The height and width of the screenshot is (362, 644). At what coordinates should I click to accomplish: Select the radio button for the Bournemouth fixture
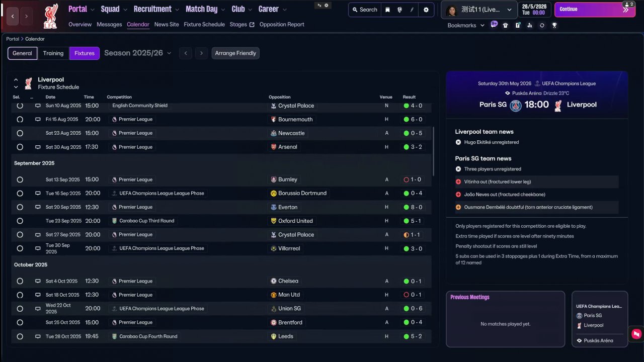(20, 119)
